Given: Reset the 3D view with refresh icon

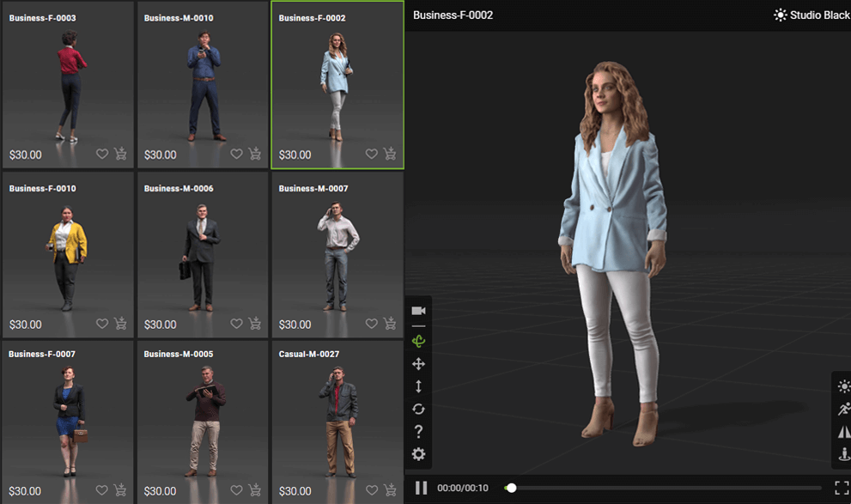Looking at the screenshot, I should [418, 409].
